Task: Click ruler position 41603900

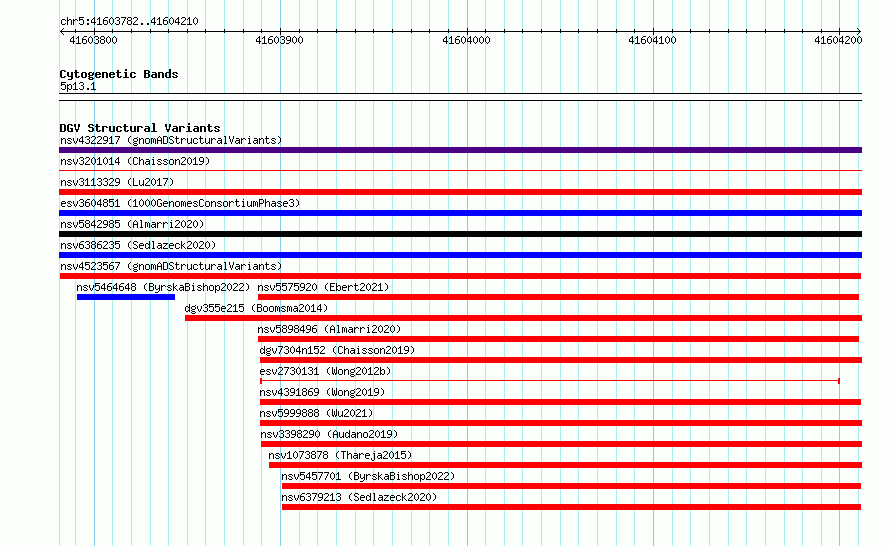Action: click(x=279, y=40)
